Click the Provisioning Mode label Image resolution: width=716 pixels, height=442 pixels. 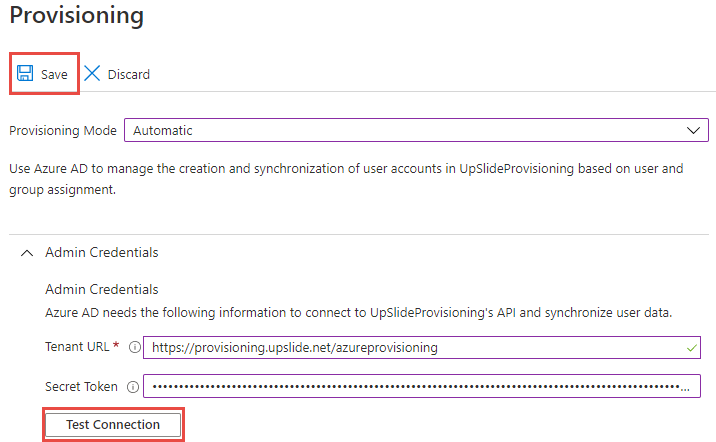point(63,131)
